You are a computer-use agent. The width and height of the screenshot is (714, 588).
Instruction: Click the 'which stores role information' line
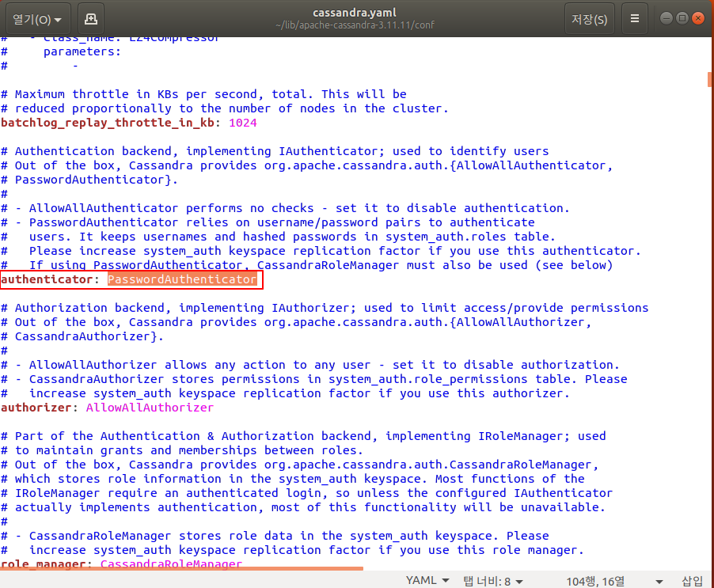tap(292, 479)
